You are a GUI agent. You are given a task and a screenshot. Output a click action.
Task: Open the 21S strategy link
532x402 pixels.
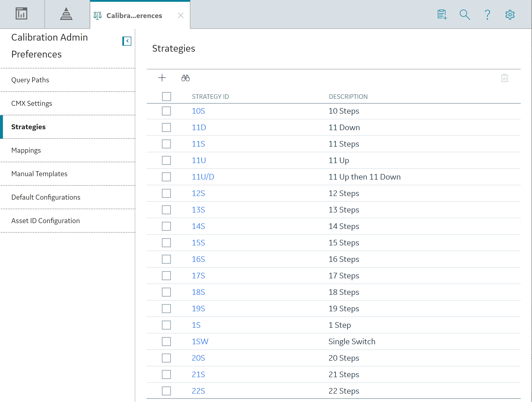(x=198, y=374)
